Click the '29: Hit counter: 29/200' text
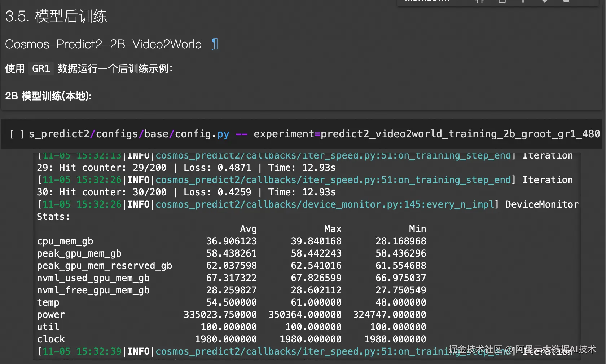Viewport: 606px width, 364px height. tap(102, 168)
